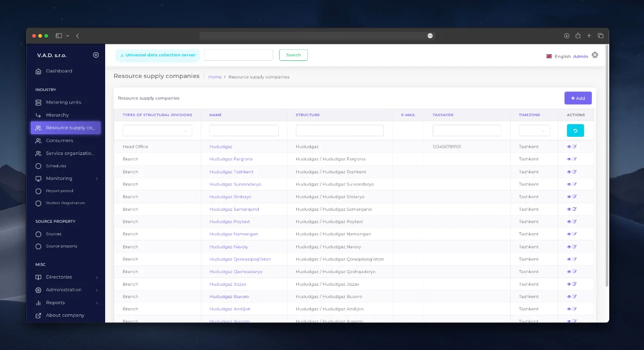Click the Schedules circle icon
The image size is (644, 350).
[38, 166]
